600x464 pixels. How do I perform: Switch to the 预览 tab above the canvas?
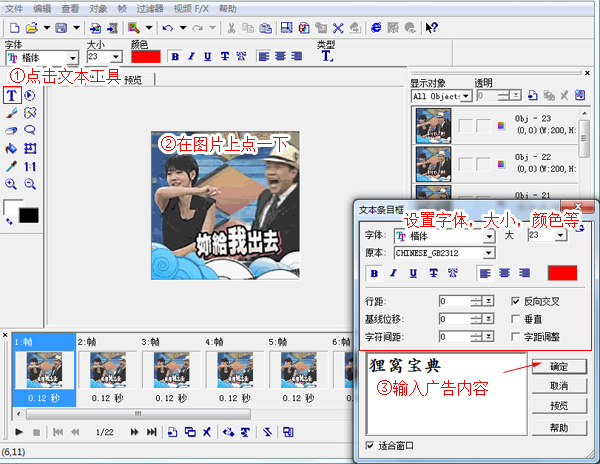pos(133,80)
